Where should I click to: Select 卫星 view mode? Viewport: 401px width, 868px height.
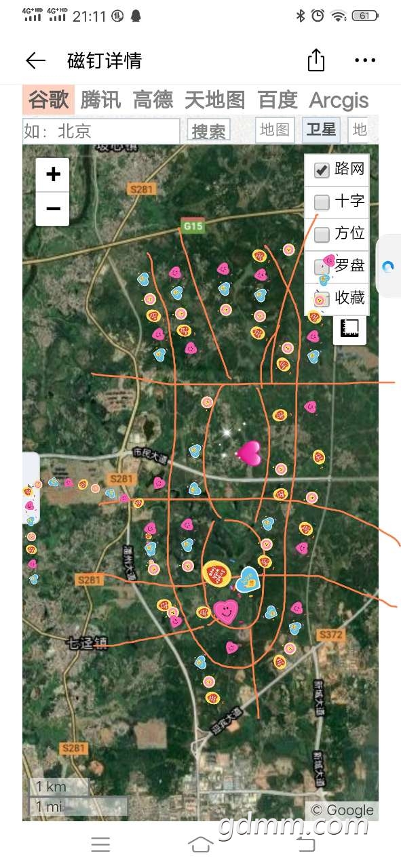[x=321, y=130]
